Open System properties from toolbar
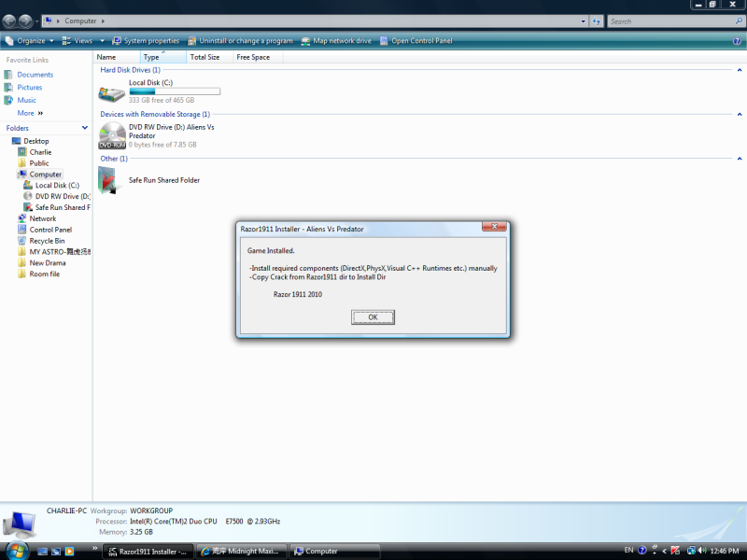Viewport: 747px width, 560px height. 146,41
